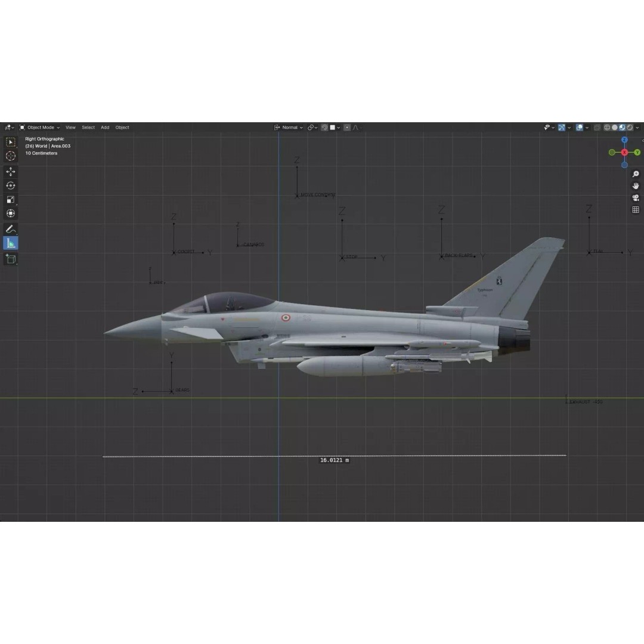644x644 pixels.
Task: Click the negative Z axis gizmo ball
Action: (624, 165)
